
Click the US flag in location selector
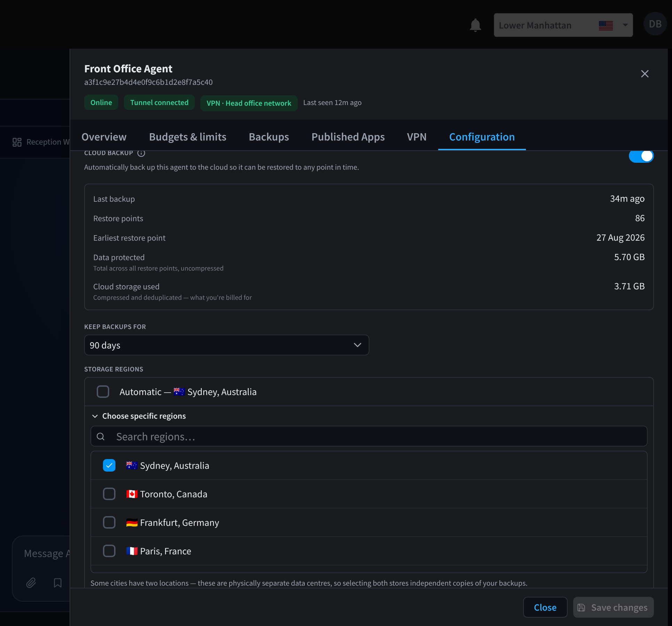[x=606, y=25]
